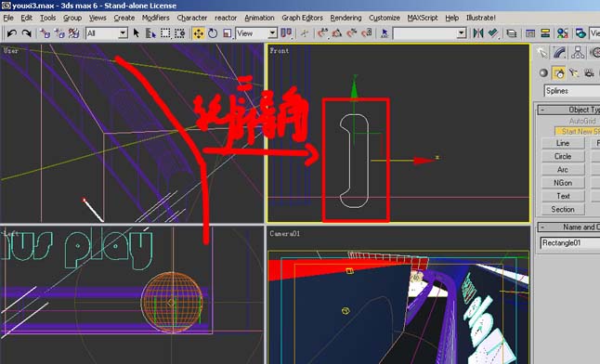Click the Align tool icon
The height and width of the screenshot is (364, 600).
pyautogui.click(x=493, y=33)
